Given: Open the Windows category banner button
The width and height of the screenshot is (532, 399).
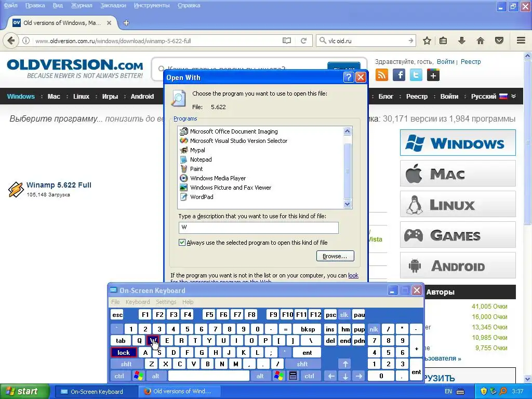Looking at the screenshot, I should point(458,143).
